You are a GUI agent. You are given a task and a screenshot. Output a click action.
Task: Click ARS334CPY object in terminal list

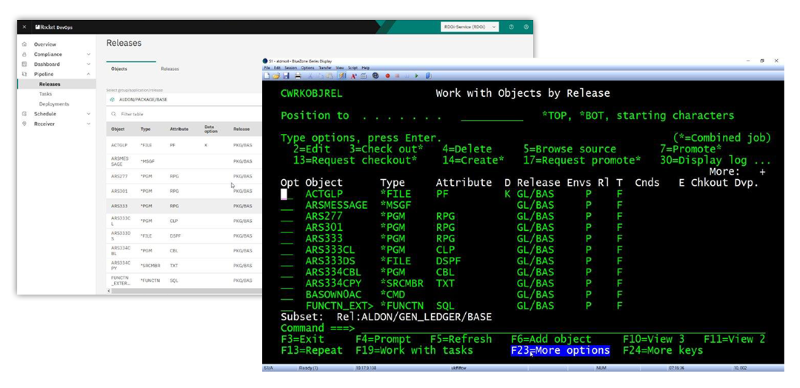333,283
